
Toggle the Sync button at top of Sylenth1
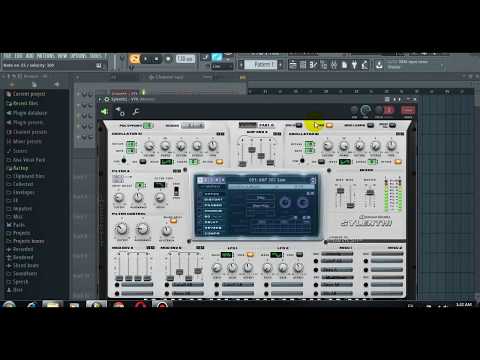[299, 125]
